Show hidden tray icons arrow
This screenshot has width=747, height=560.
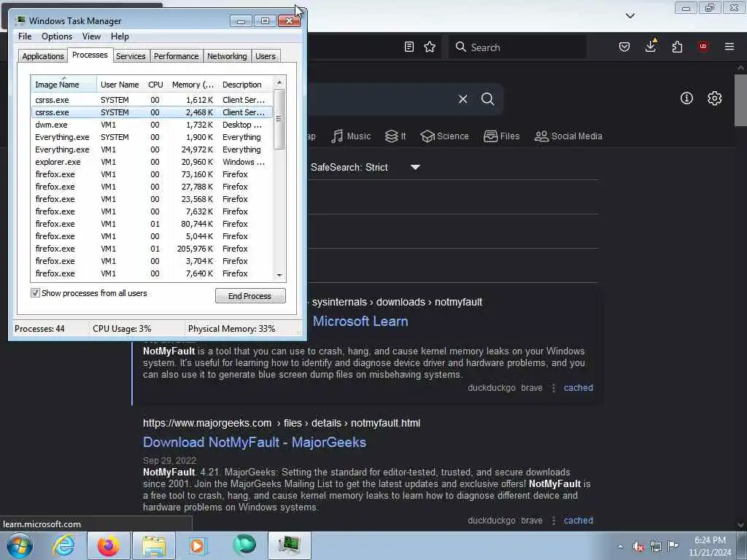coord(620,547)
